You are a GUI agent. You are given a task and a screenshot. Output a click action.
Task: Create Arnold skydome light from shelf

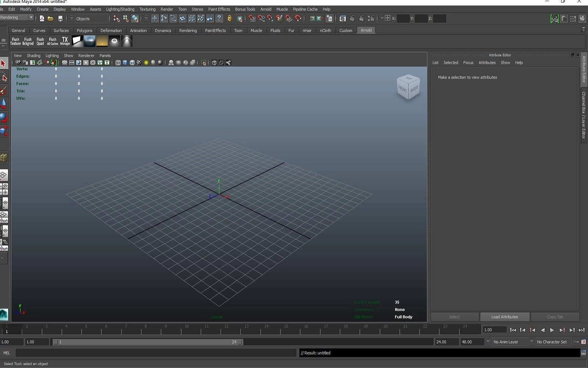click(90, 41)
